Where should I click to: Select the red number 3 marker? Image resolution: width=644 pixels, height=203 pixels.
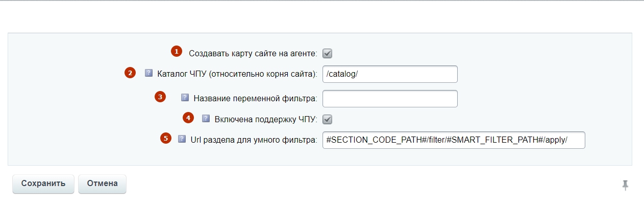click(160, 96)
